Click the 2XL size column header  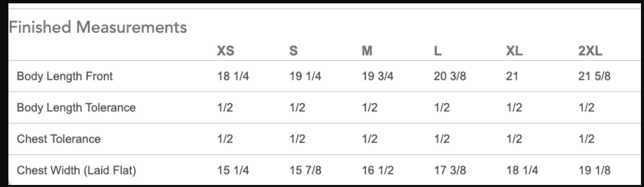(x=590, y=51)
